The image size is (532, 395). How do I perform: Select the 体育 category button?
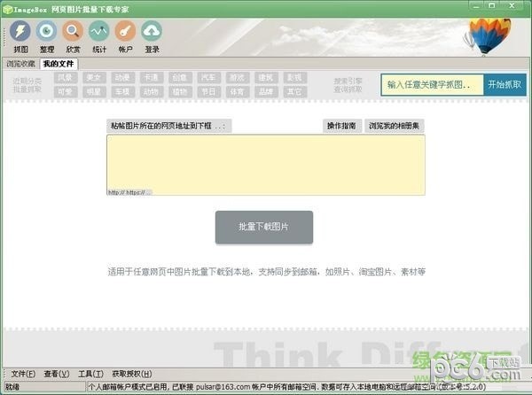pos(237,92)
